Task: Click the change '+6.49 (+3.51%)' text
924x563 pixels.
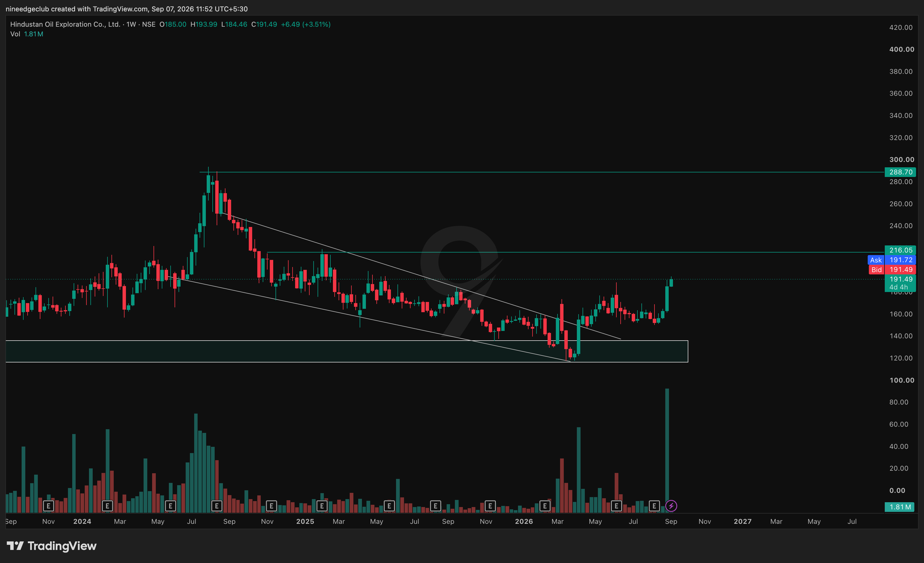Action: pos(306,24)
